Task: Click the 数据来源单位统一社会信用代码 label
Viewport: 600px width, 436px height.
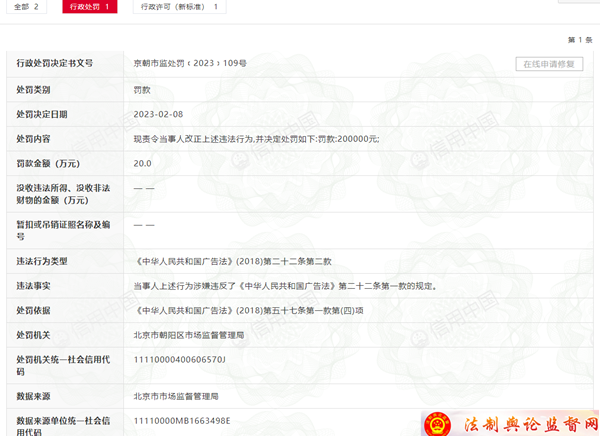Action: click(x=63, y=426)
